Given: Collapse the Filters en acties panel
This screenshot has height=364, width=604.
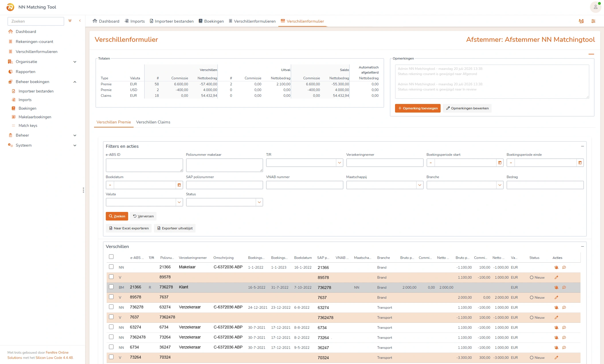Looking at the screenshot, I should point(582,146).
